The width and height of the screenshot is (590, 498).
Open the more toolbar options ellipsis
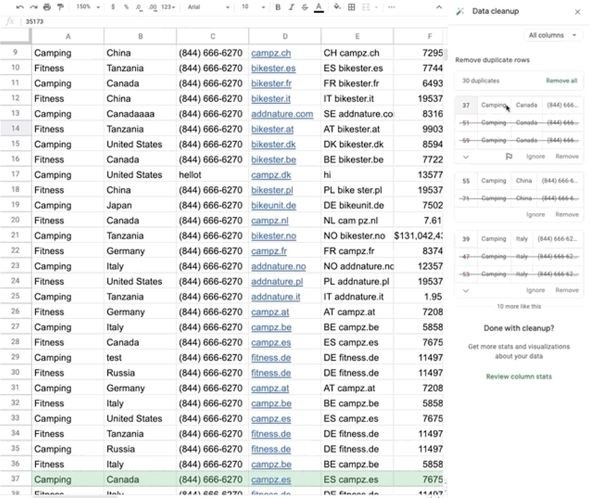click(391, 7)
